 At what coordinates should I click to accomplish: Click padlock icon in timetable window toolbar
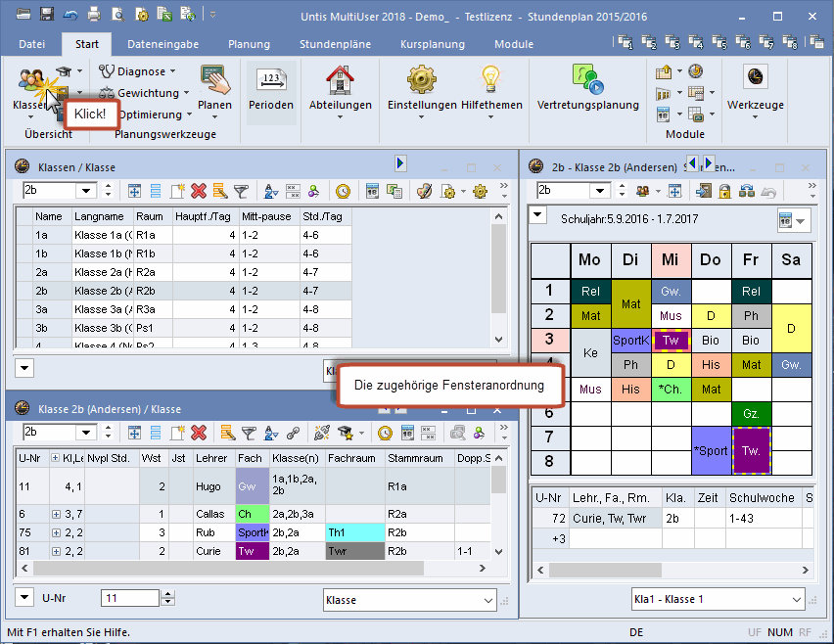[x=724, y=191]
